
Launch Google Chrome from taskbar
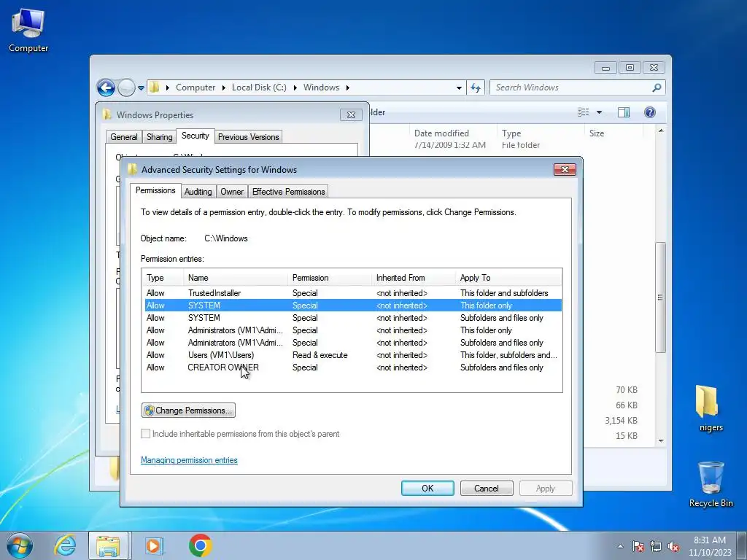tap(200, 545)
